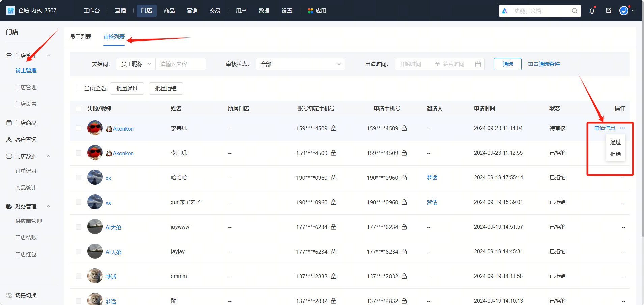The width and height of the screenshot is (644, 305).
Task: Collapse the 财务管理 sidebar group
Action: click(x=49, y=206)
